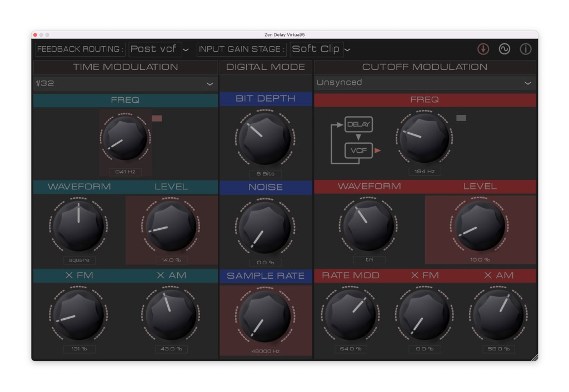Click the TIME MODULATION section header

(x=125, y=67)
